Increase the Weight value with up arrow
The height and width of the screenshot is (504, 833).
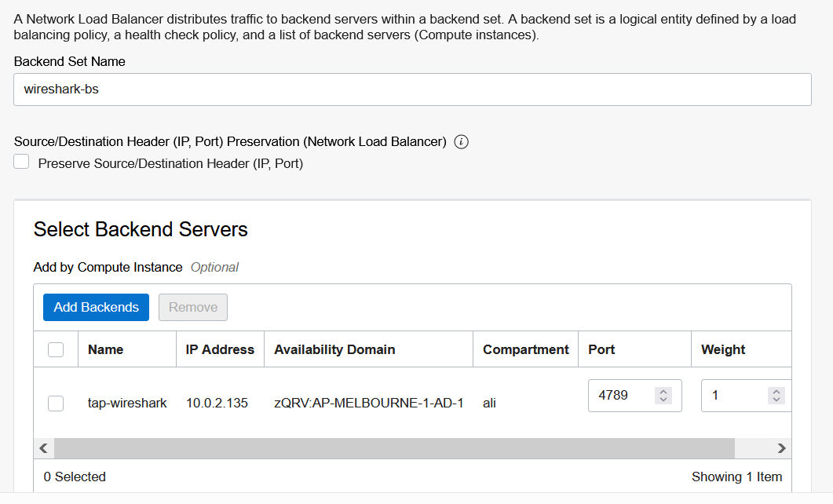pyautogui.click(x=776, y=392)
